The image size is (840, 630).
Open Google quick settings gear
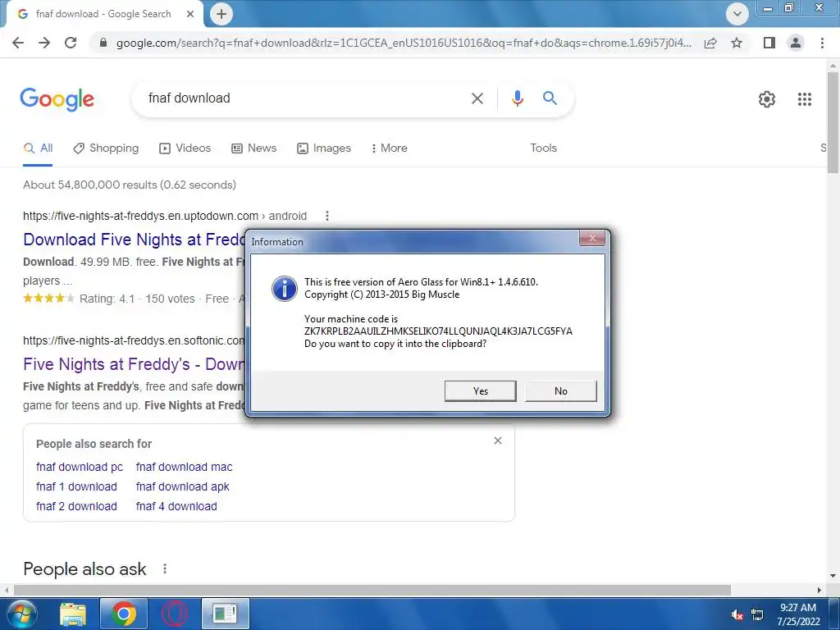[767, 99]
